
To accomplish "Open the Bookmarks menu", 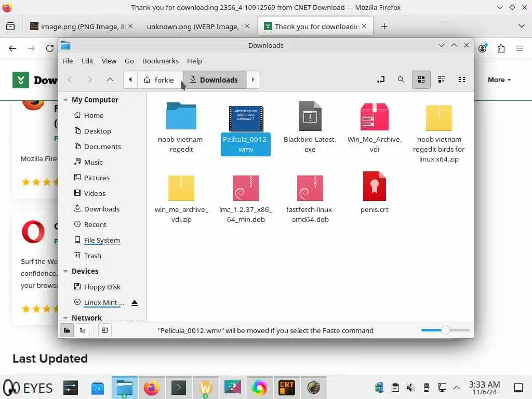I will tap(161, 61).
